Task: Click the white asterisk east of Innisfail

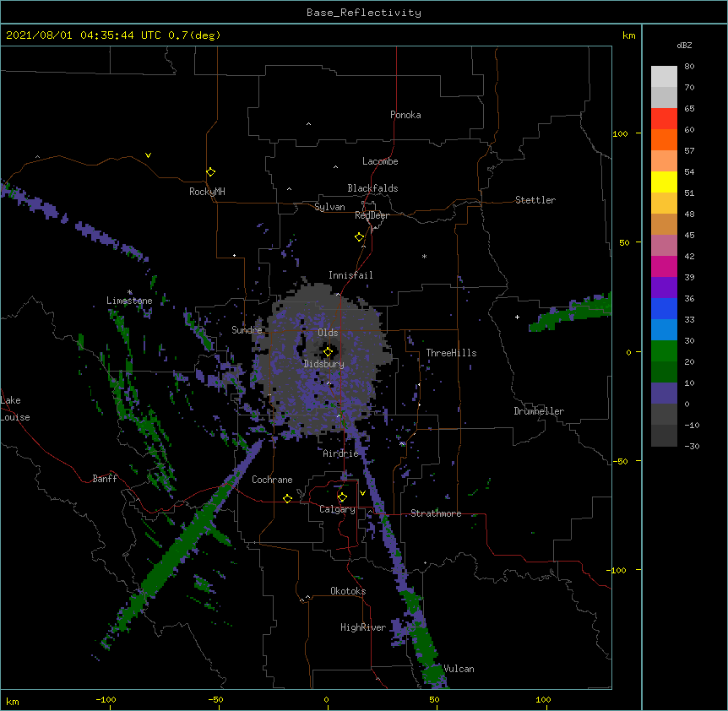Action: pyautogui.click(x=424, y=256)
